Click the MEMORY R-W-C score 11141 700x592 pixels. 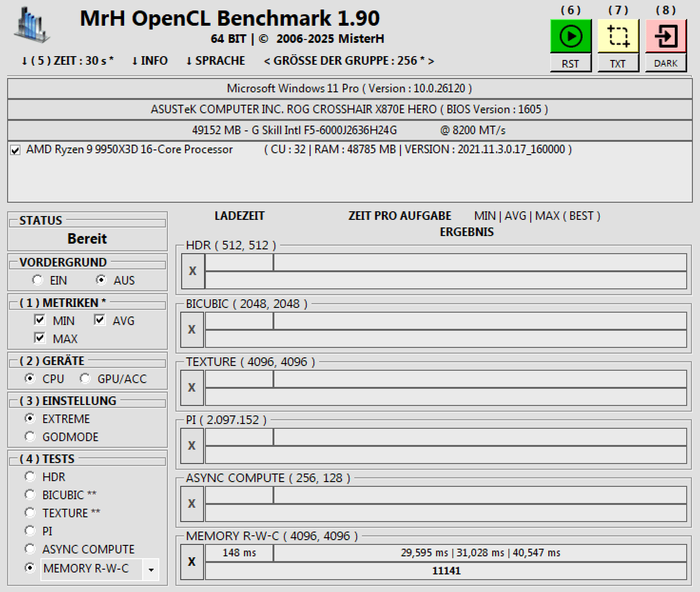click(446, 571)
